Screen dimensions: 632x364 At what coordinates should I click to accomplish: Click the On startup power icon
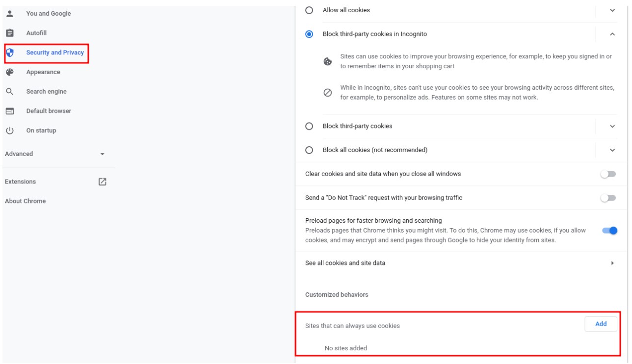click(x=9, y=130)
